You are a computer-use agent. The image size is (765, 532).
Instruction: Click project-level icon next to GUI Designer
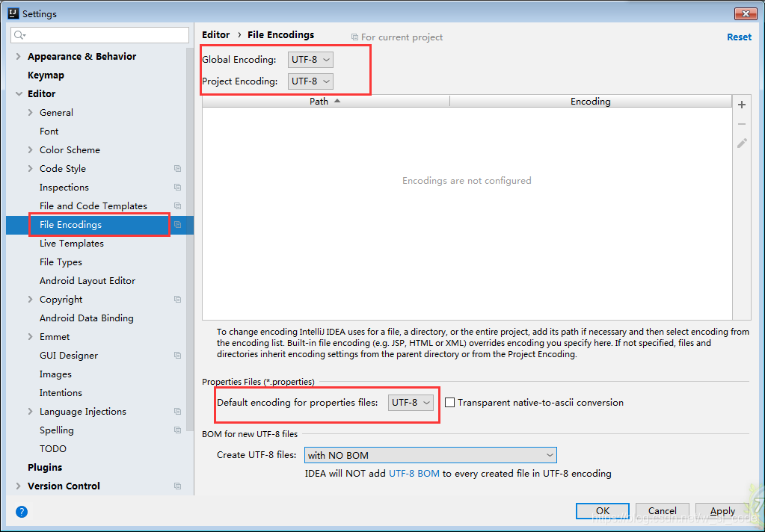tap(177, 356)
